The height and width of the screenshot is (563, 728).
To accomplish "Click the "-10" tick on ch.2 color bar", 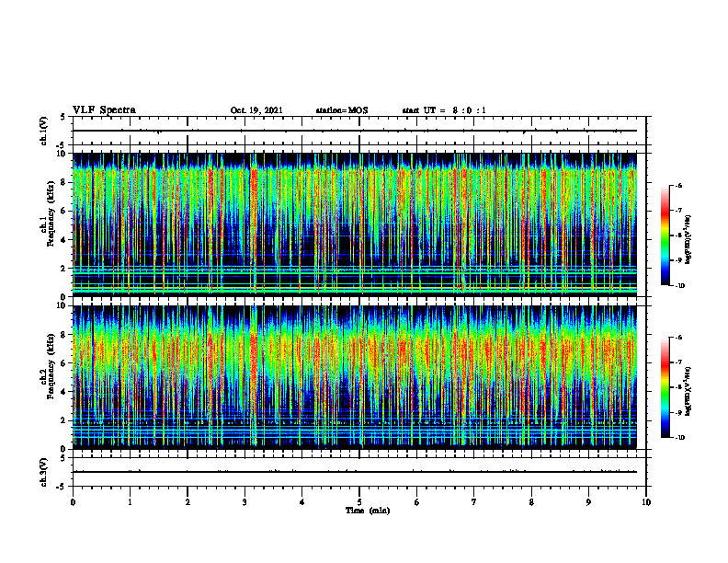I will [679, 438].
